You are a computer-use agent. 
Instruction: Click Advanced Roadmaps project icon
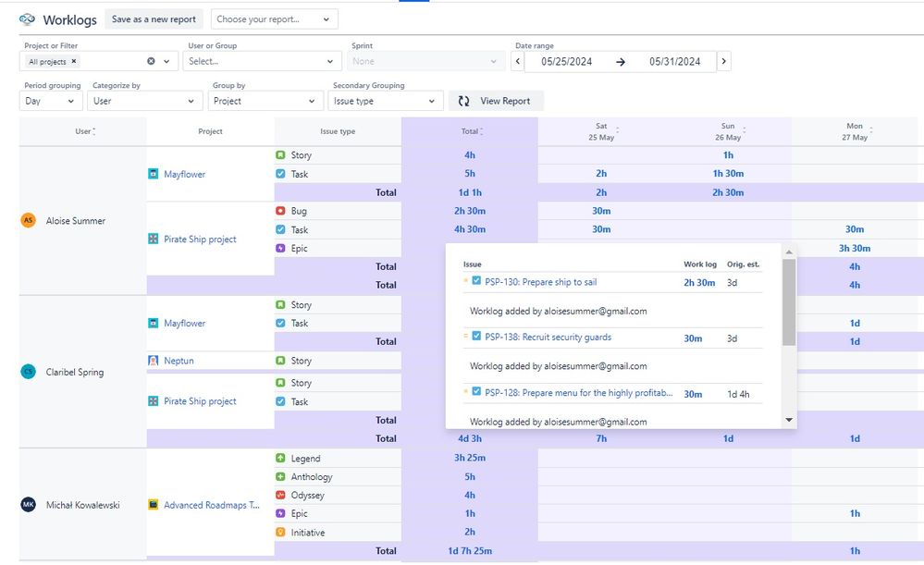coord(154,504)
